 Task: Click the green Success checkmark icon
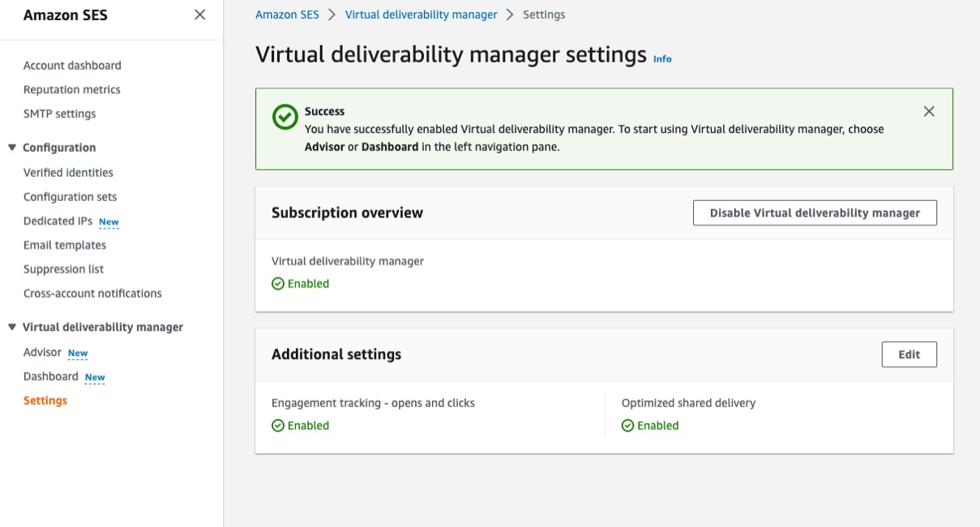click(x=285, y=117)
